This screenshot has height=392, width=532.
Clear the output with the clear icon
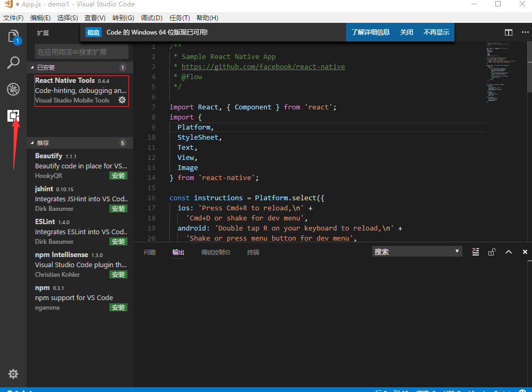(x=476, y=252)
